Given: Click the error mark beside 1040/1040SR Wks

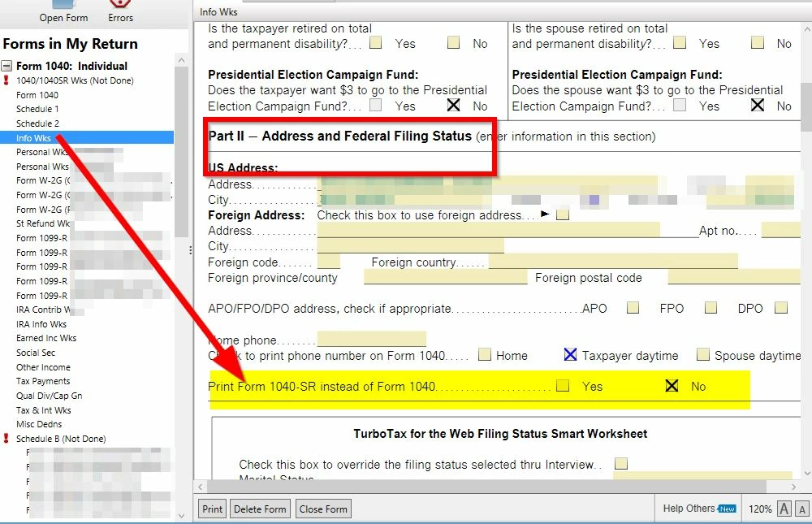Looking at the screenshot, I should point(6,80).
